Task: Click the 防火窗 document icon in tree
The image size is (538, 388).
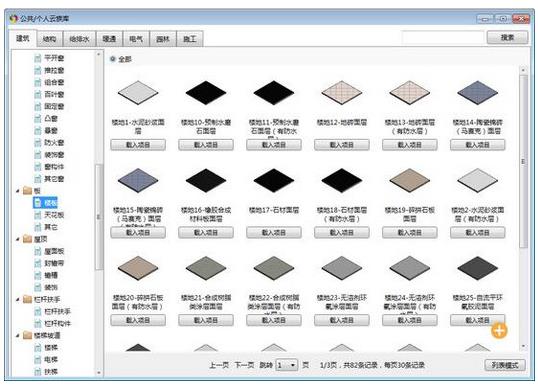Action: pyautogui.click(x=38, y=143)
